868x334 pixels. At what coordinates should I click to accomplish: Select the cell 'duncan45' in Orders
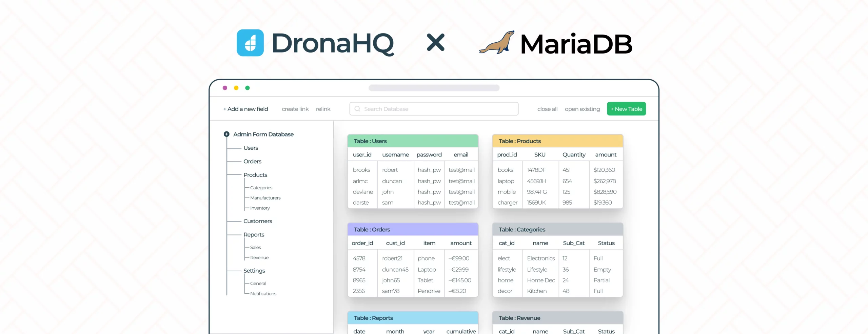point(395,270)
